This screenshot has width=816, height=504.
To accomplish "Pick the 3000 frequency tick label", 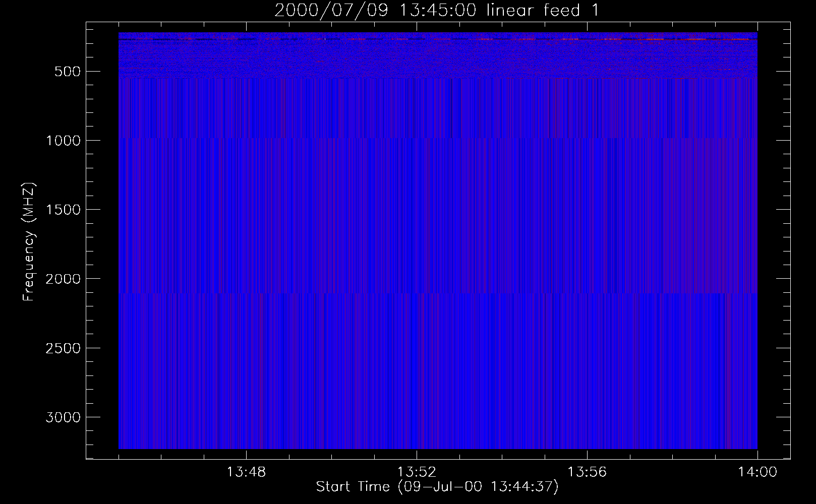I will tap(63, 417).
